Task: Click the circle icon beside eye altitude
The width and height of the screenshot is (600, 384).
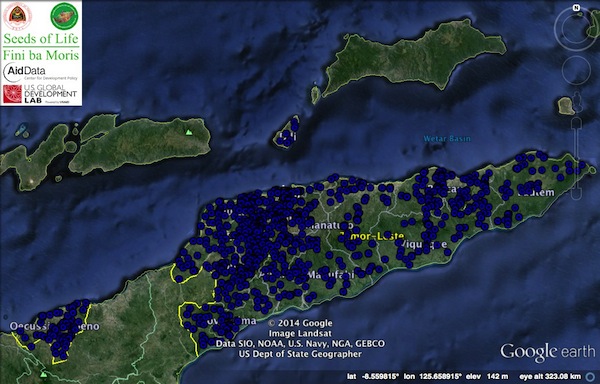Action: click(590, 377)
